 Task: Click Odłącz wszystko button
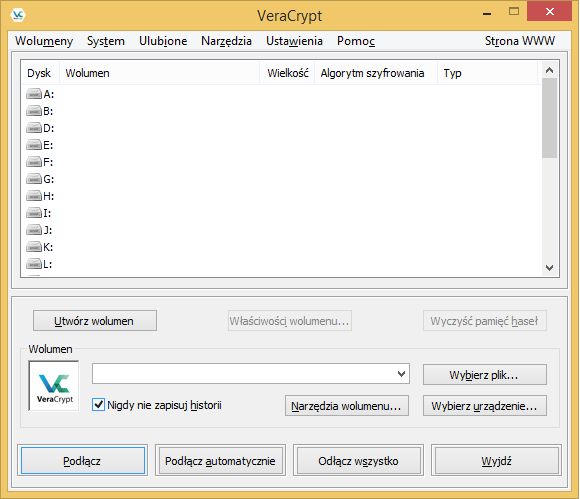[x=358, y=461]
